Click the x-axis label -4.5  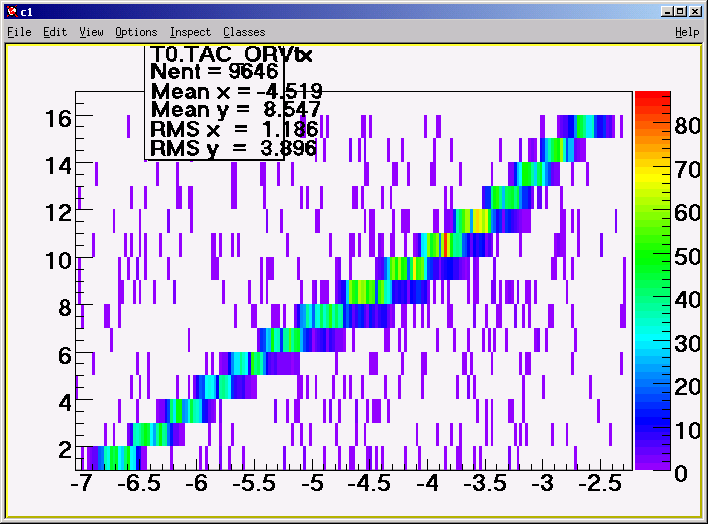coord(369,483)
